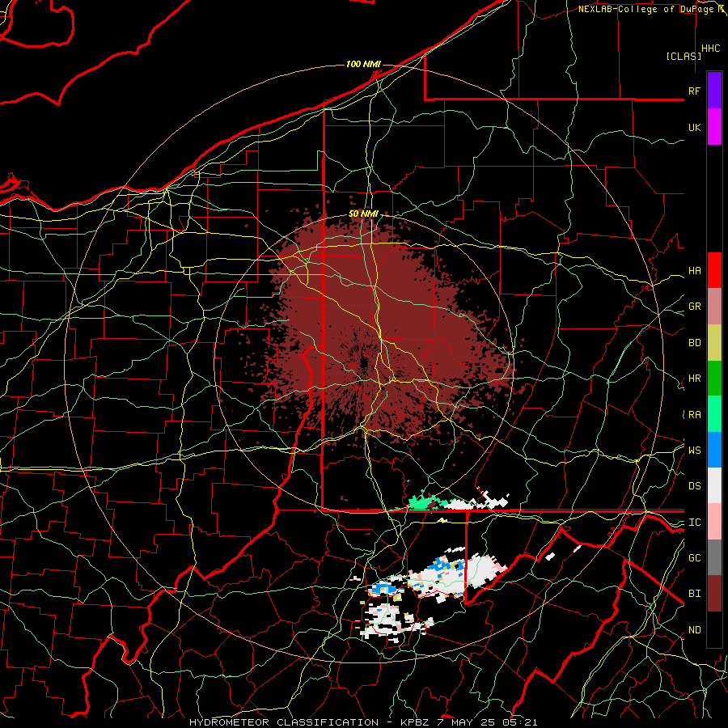
Task: Click the BI brown legend swatch
Action: (714, 594)
